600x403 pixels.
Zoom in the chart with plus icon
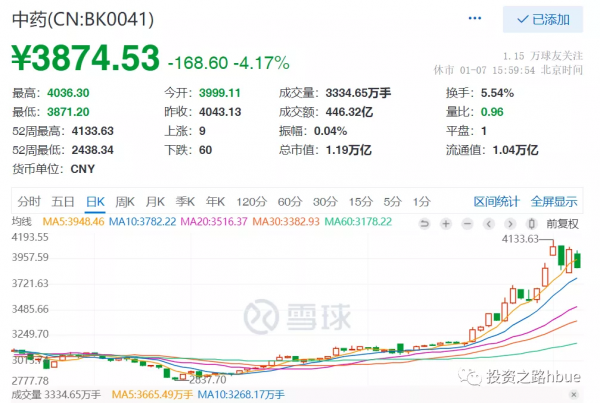446,224
